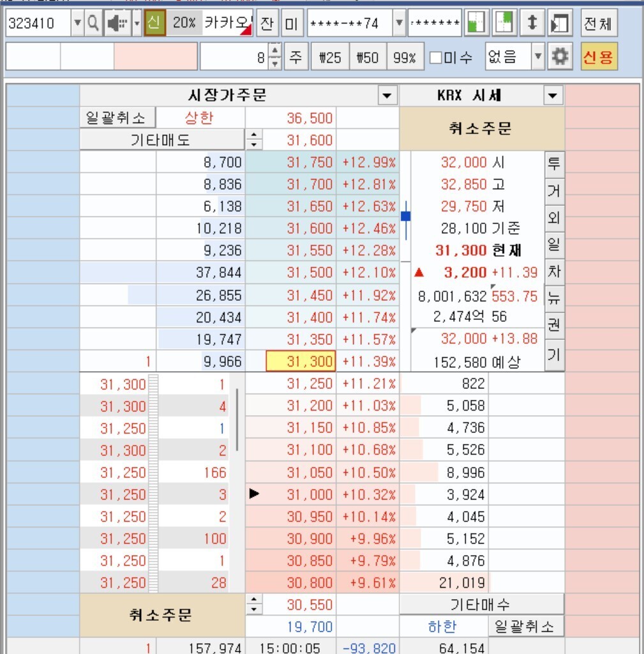The image size is (644, 654).
Task: Click the ₩25 quick amount button
Action: pyautogui.click(x=330, y=56)
